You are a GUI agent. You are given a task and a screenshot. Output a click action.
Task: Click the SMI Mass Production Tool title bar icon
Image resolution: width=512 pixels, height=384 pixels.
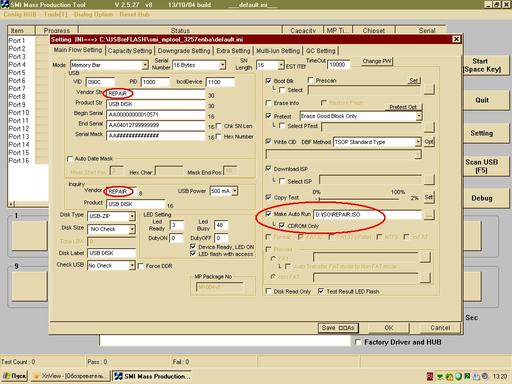click(x=5, y=4)
